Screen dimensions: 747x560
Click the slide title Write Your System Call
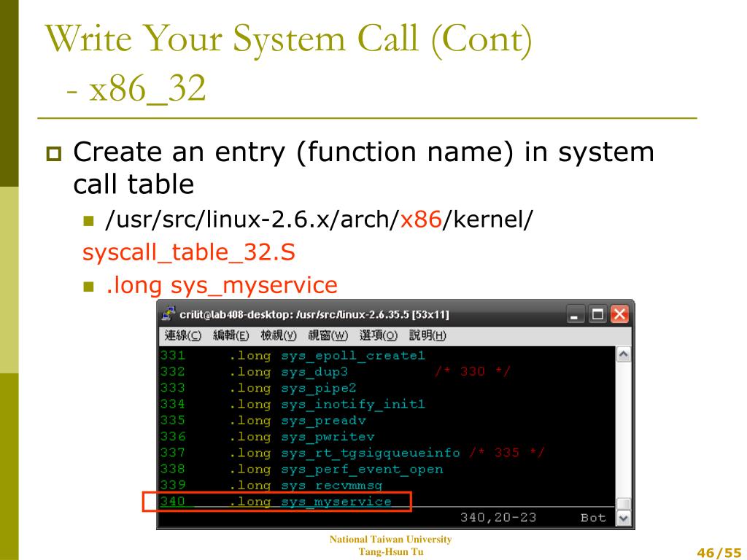[x=288, y=39]
